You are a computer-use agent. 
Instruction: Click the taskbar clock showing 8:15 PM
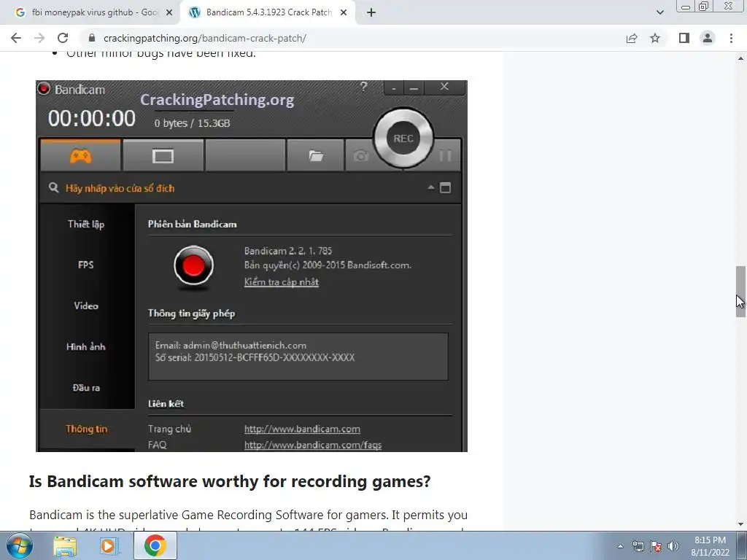[710, 546]
